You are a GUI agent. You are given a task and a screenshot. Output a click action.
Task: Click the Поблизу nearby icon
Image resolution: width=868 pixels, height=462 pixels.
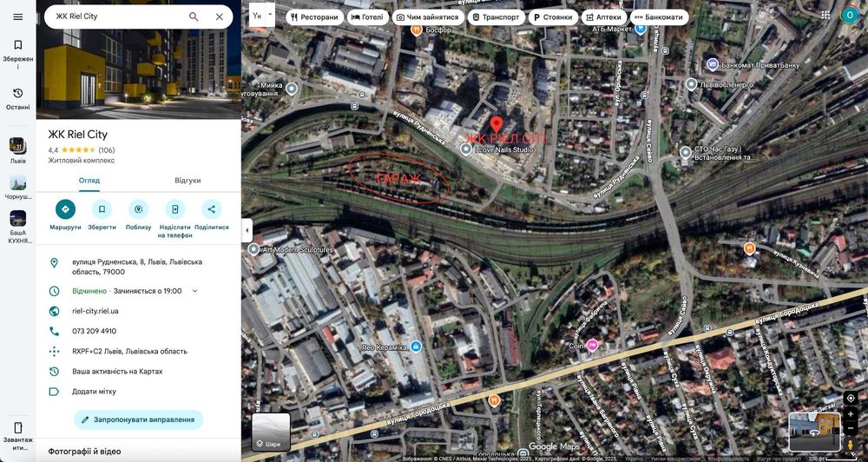click(x=138, y=209)
